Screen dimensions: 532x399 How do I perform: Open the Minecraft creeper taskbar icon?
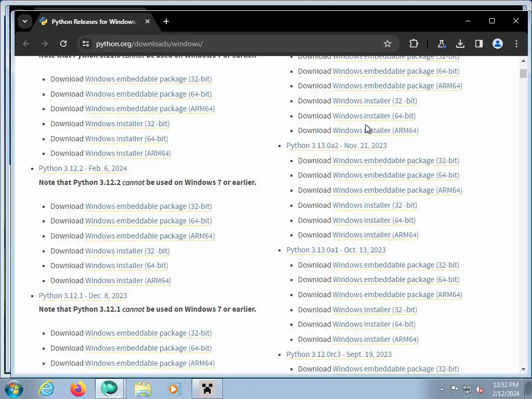[207, 389]
